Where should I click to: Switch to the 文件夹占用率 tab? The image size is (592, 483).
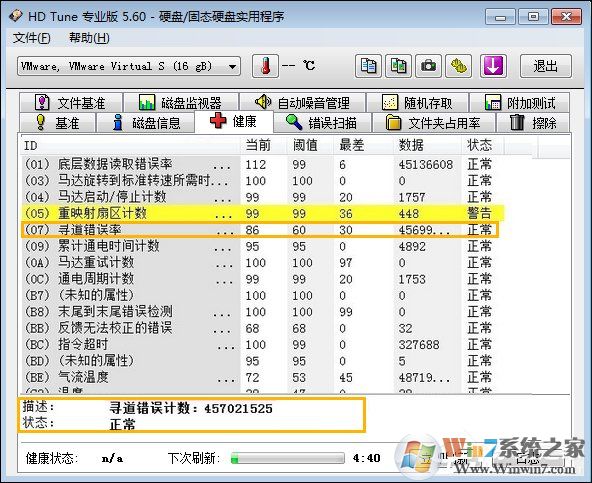[x=433, y=122]
